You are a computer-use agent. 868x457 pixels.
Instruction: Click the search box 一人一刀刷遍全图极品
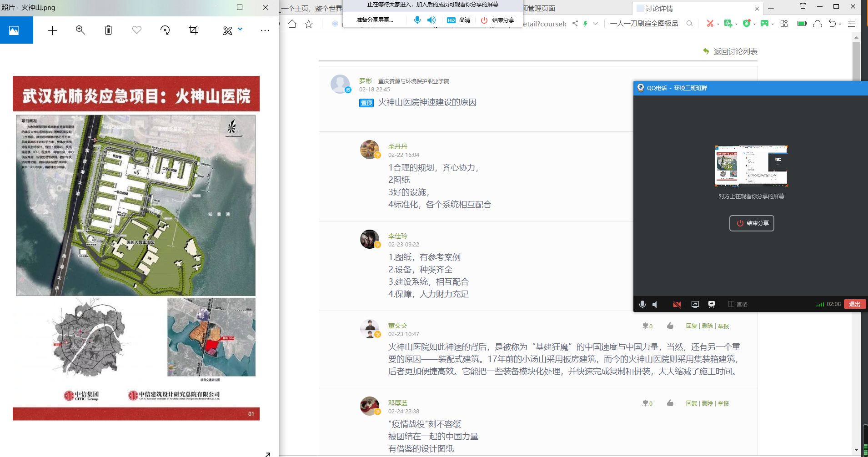(x=644, y=24)
